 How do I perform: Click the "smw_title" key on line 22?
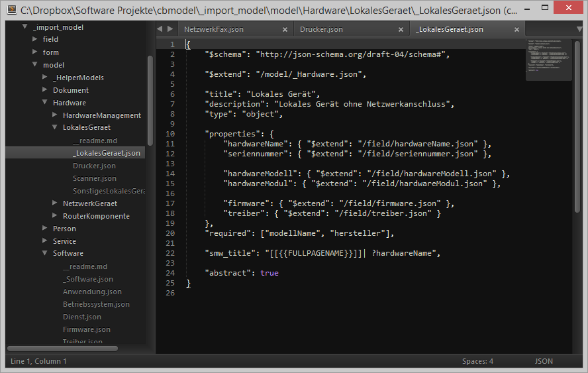pyautogui.click(x=230, y=253)
